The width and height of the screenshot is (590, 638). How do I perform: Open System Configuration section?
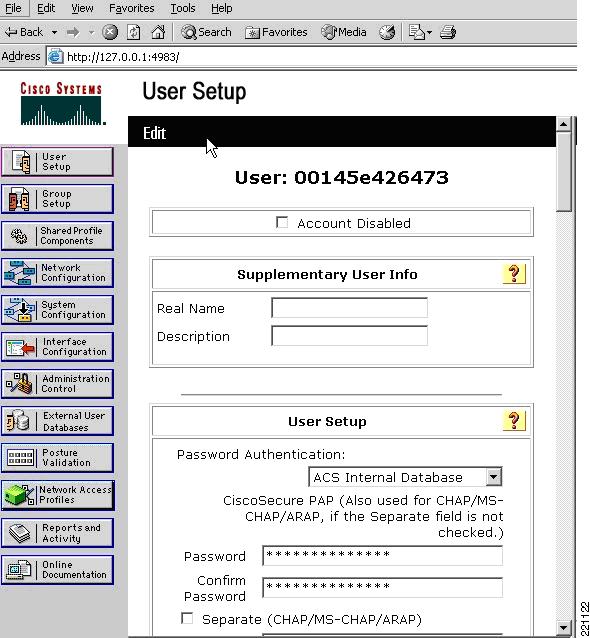[x=57, y=310]
